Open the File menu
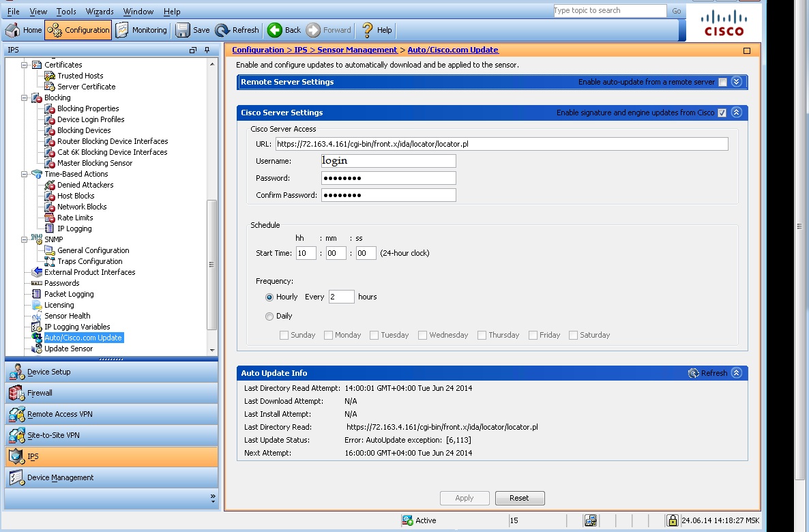 [x=14, y=12]
